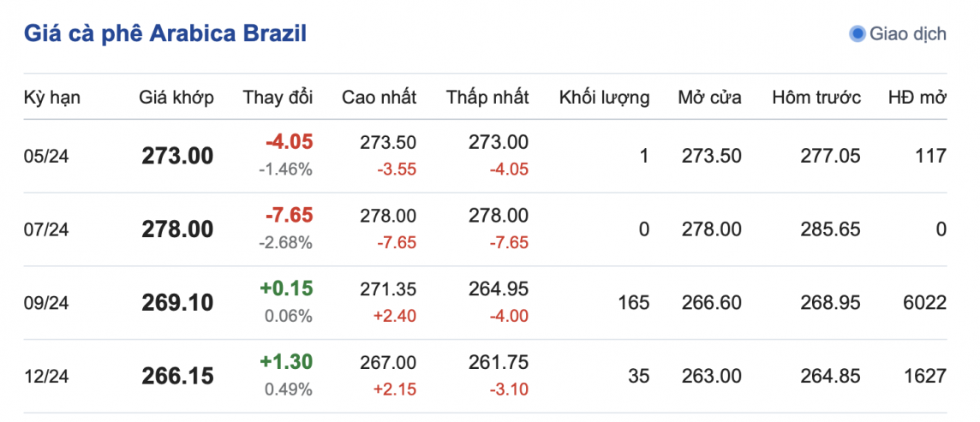Viewport: 980px width, 422px height.
Task: Select the 12/24 contract row
Action: (45, 376)
